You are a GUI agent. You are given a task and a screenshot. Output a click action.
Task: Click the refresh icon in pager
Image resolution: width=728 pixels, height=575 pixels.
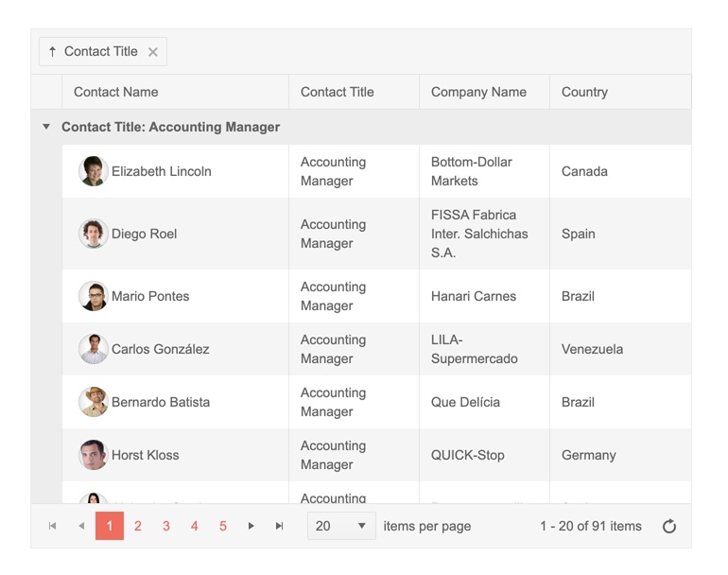(x=669, y=527)
